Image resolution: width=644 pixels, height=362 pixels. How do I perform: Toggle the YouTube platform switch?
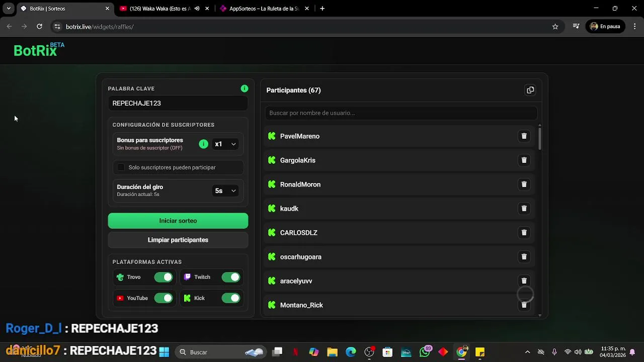pos(163,298)
